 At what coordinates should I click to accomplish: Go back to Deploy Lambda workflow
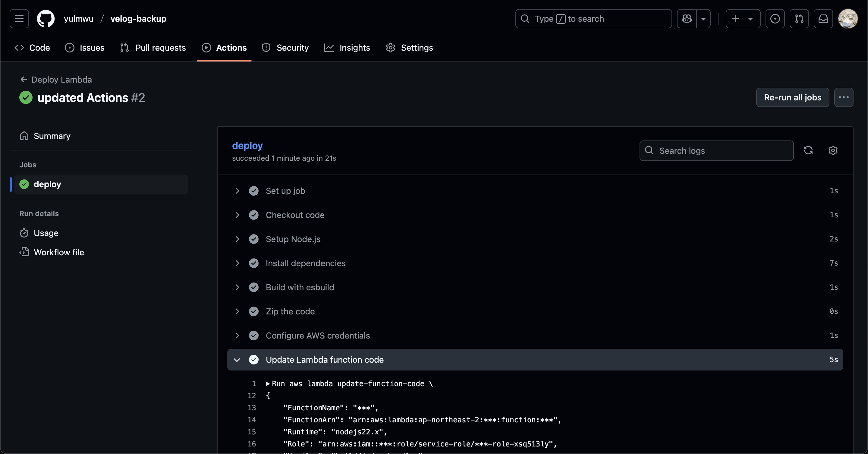click(56, 80)
